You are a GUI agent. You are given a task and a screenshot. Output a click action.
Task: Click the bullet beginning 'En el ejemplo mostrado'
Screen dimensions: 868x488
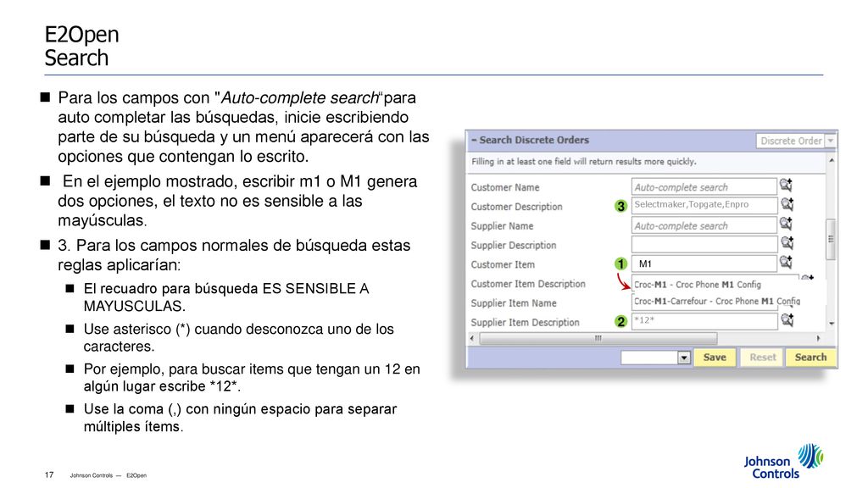[x=237, y=201]
